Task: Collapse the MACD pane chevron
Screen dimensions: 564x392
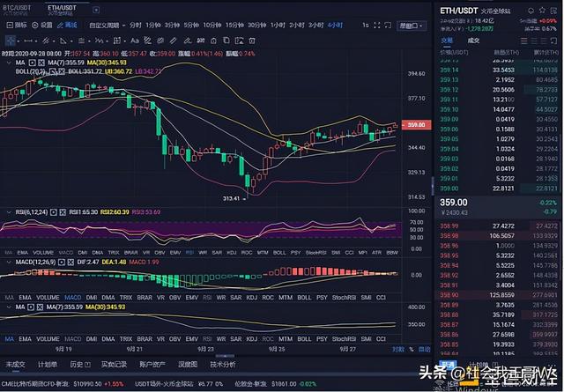Action: (9, 263)
